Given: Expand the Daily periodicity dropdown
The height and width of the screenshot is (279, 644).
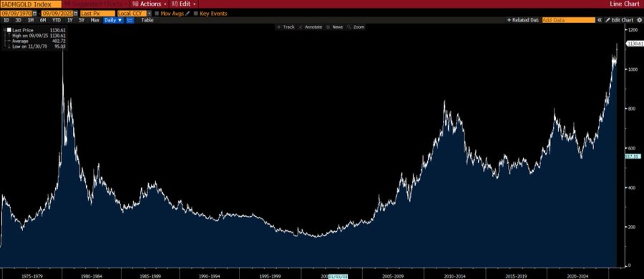Looking at the screenshot, I should 113,20.
